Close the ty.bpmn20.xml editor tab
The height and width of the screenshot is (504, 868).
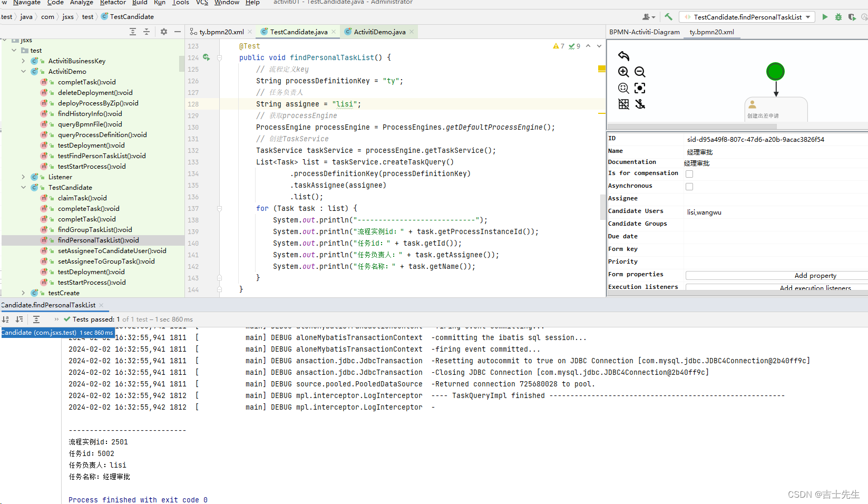[250, 32]
